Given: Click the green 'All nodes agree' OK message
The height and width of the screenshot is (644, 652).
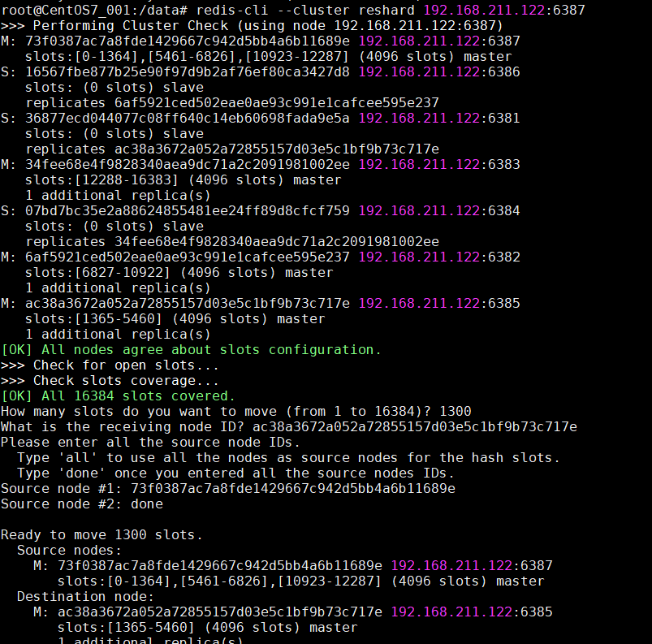Looking at the screenshot, I should point(191,349).
